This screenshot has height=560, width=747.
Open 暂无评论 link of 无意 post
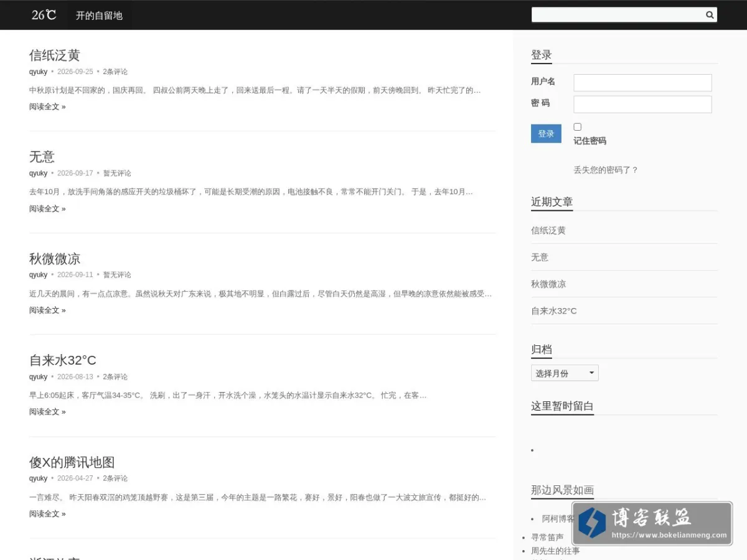117,173
